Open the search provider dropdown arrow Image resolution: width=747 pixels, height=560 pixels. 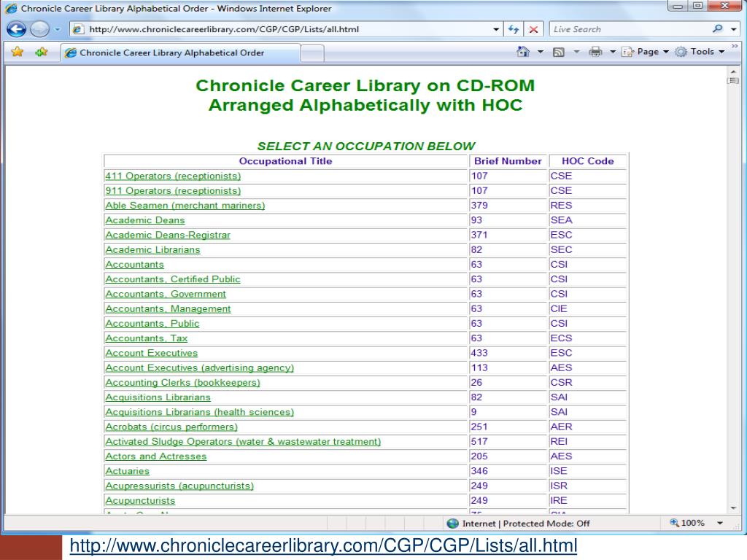[734, 29]
